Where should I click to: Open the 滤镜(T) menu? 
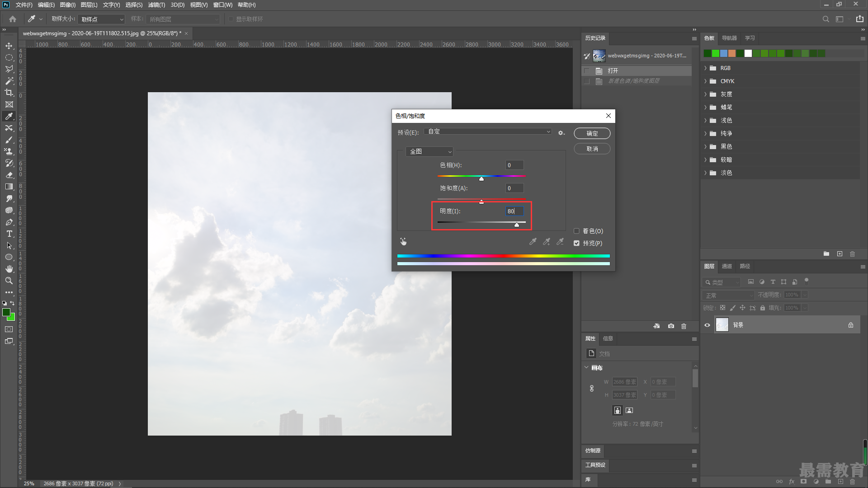156,5
